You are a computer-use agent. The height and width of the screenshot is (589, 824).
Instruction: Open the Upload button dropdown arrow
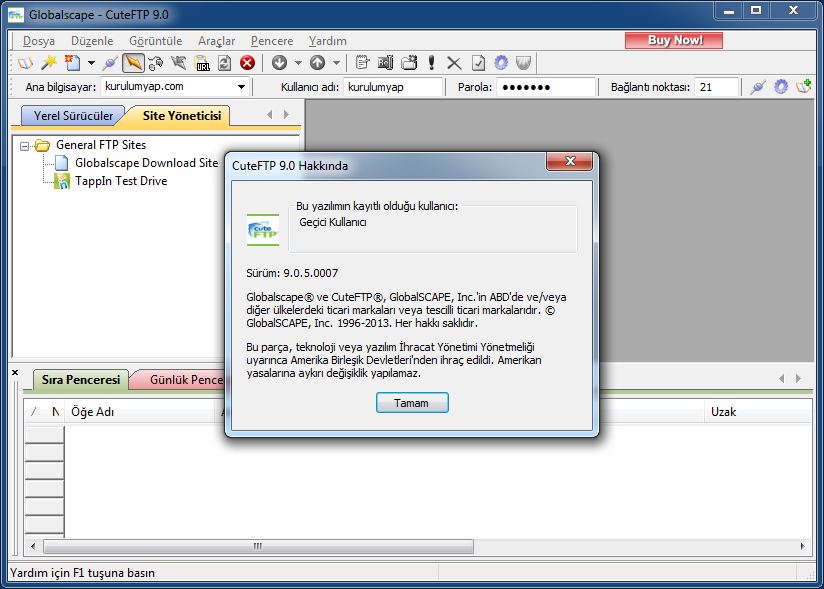point(336,63)
